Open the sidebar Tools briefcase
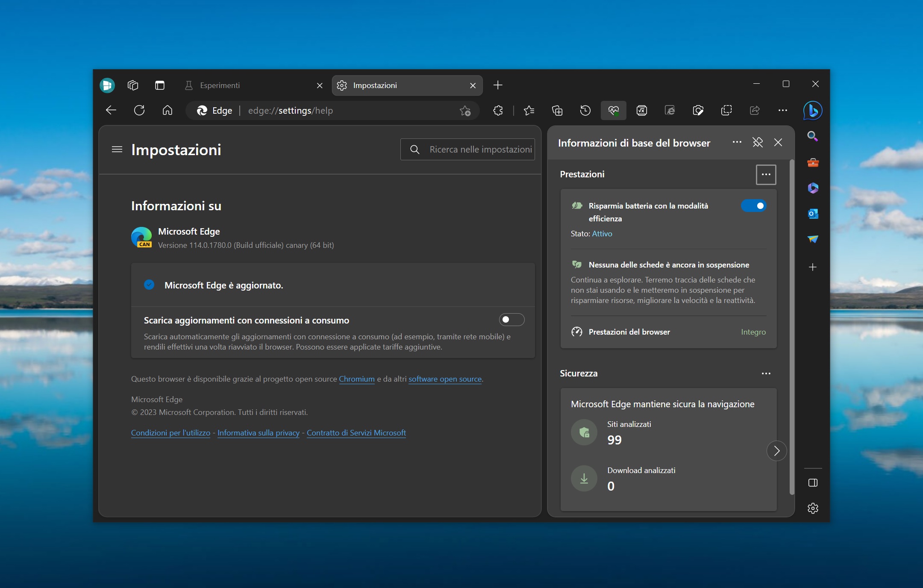Image resolution: width=923 pixels, height=588 pixels. click(x=813, y=162)
